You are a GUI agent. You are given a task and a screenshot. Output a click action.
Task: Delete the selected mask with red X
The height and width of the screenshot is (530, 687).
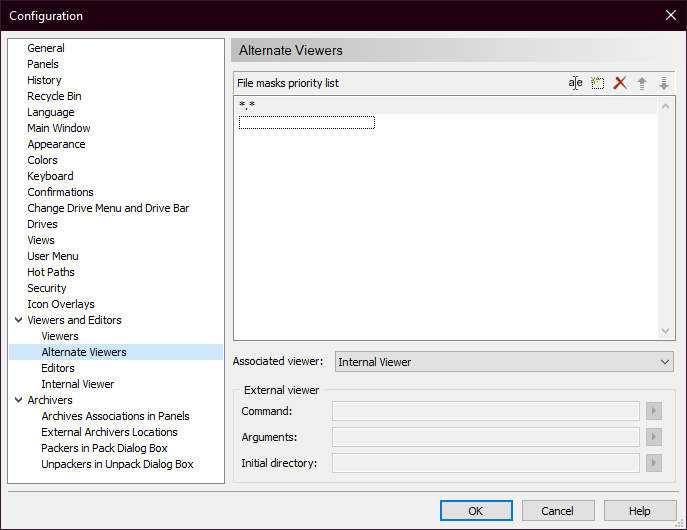click(x=620, y=83)
